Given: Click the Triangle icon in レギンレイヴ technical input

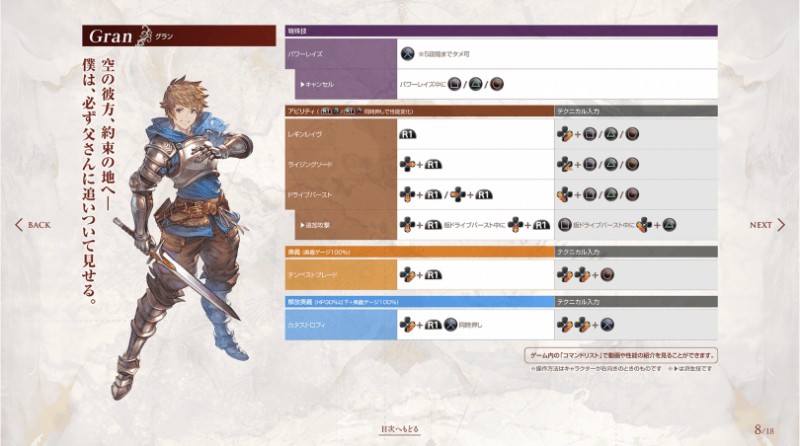Looking at the screenshot, I should [x=611, y=134].
